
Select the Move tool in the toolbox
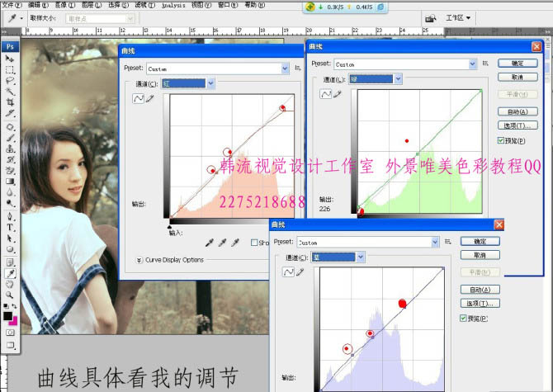[x=10, y=59]
